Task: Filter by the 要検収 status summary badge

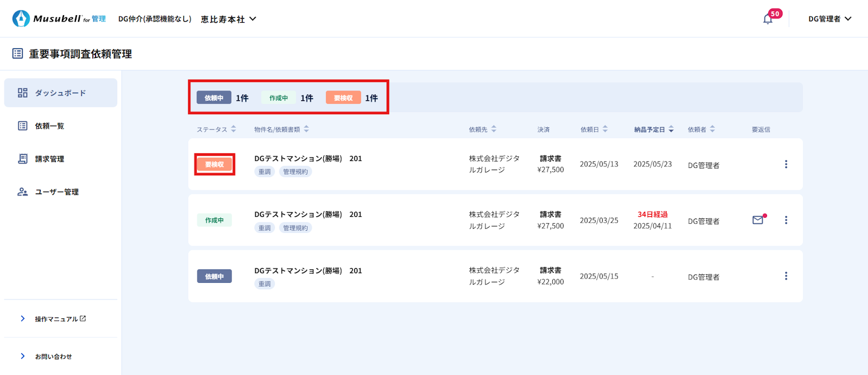Action: coord(343,98)
